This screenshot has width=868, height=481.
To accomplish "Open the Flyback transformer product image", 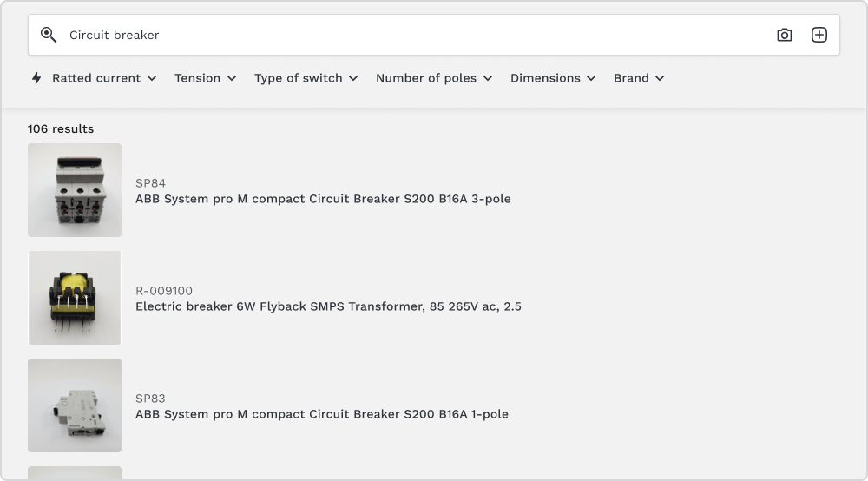I will tap(75, 298).
